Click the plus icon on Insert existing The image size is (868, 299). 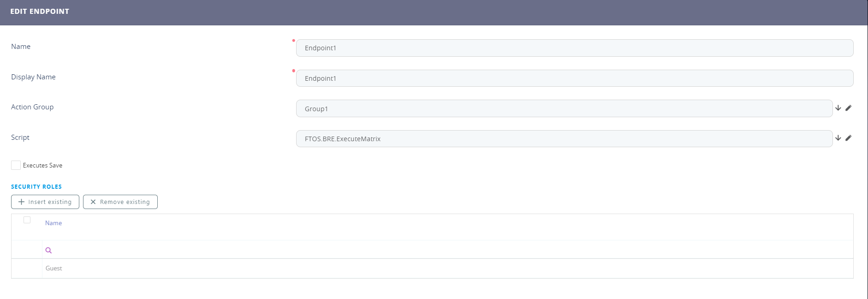(x=21, y=202)
